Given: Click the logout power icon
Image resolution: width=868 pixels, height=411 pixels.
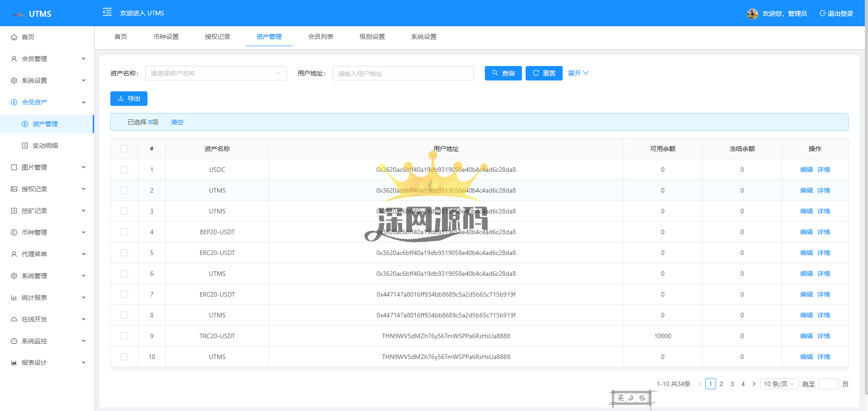Looking at the screenshot, I should [x=822, y=14].
